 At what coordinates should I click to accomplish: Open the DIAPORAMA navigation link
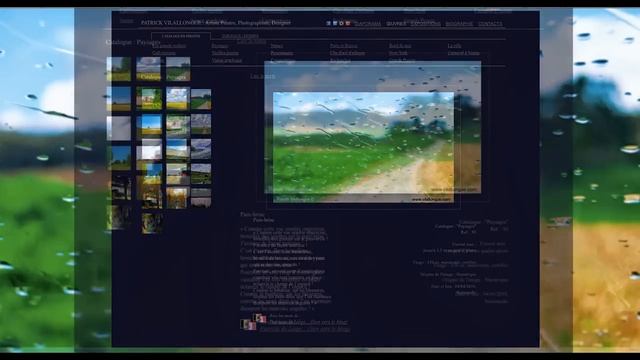point(367,24)
